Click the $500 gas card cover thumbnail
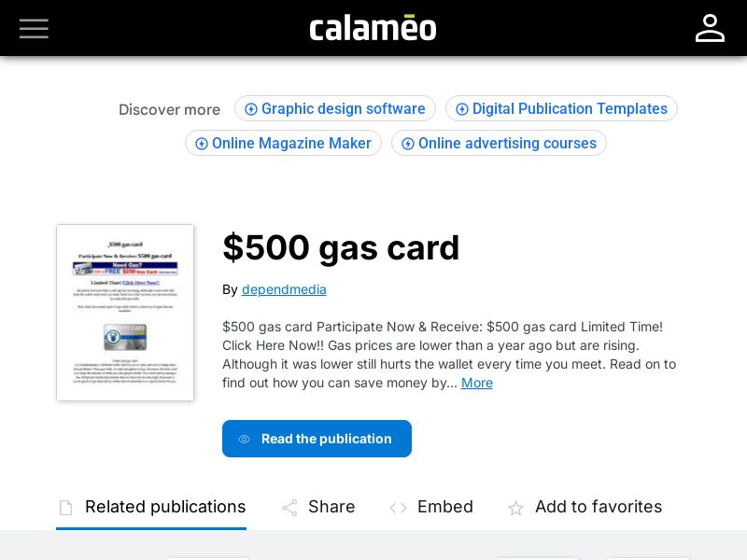 (124, 312)
